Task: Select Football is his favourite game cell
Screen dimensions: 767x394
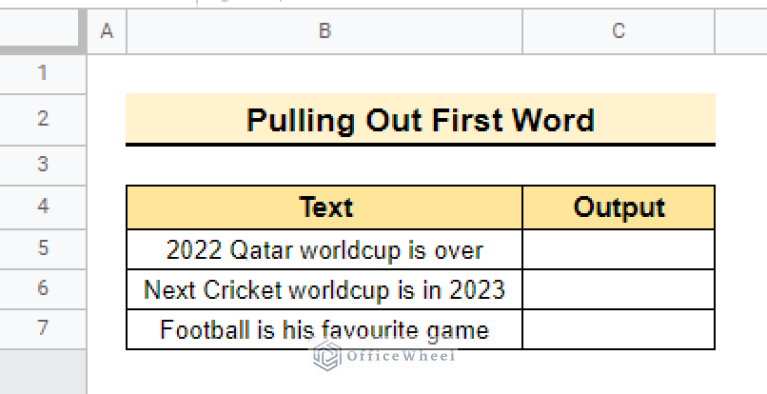Action: (324, 329)
